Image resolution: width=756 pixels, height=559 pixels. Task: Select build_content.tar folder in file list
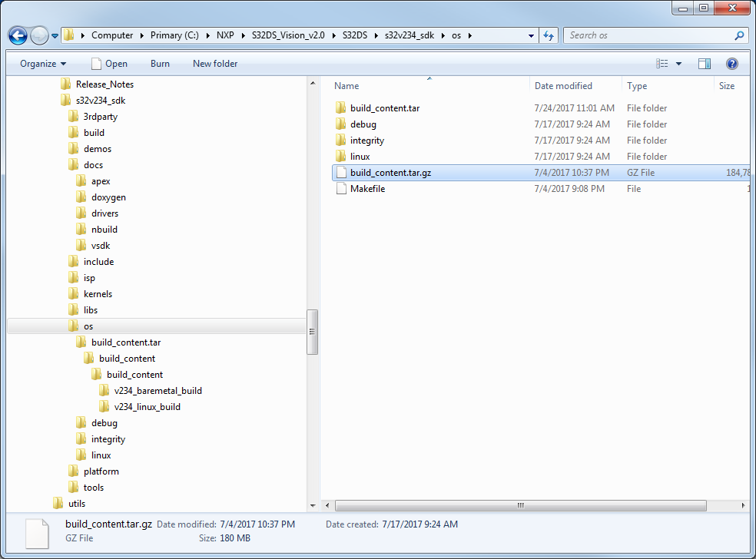coord(385,108)
